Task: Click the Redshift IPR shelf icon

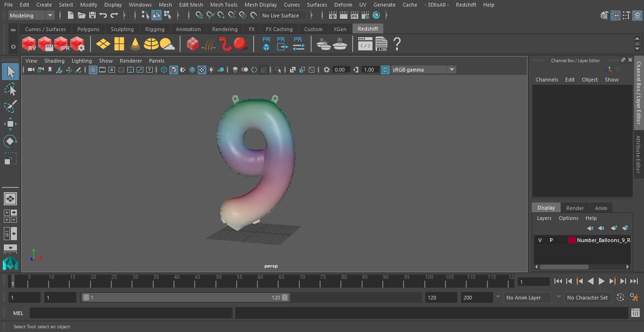Action: [x=61, y=44]
